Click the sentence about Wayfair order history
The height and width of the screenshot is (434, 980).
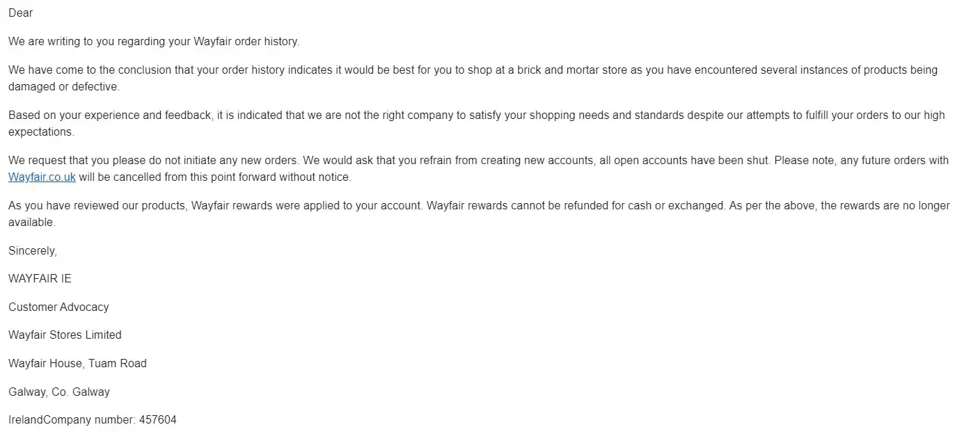coord(153,42)
